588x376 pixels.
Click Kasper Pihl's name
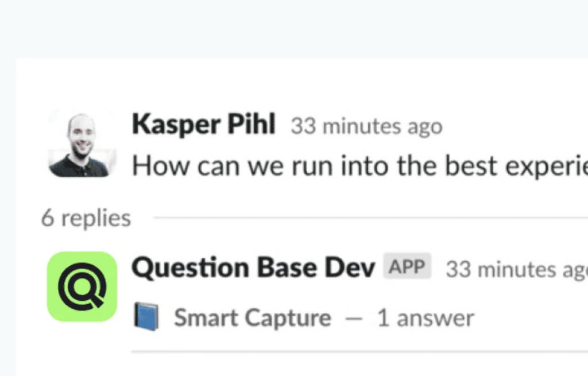(203, 124)
